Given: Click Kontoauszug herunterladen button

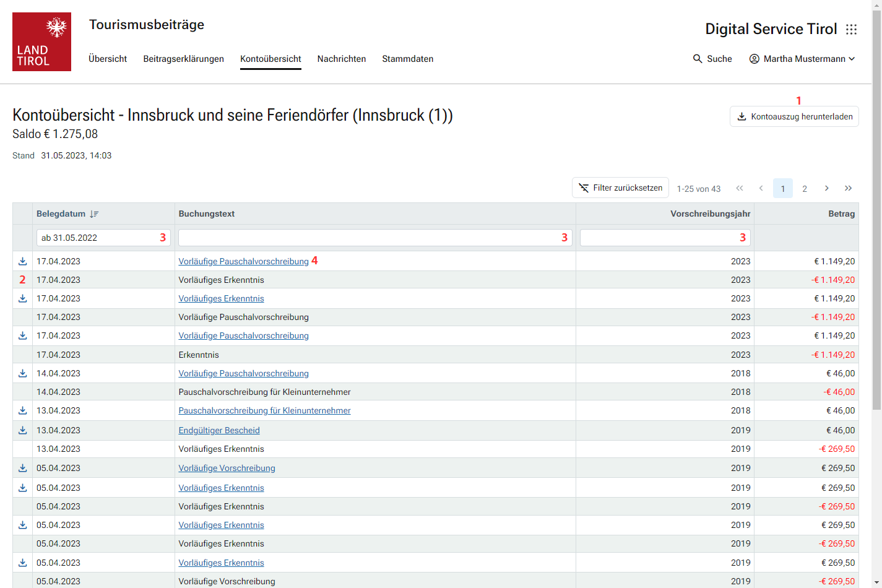Looking at the screenshot, I should point(794,116).
